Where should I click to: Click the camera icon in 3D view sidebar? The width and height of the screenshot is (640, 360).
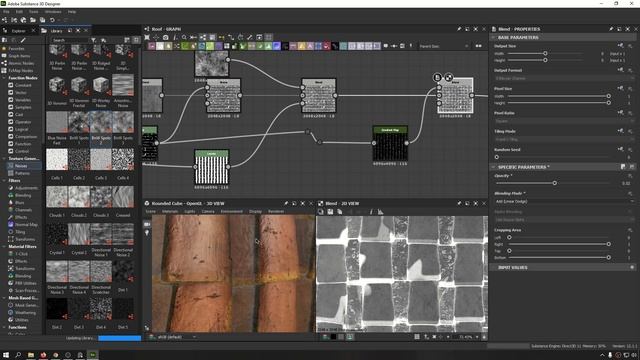click(x=147, y=224)
